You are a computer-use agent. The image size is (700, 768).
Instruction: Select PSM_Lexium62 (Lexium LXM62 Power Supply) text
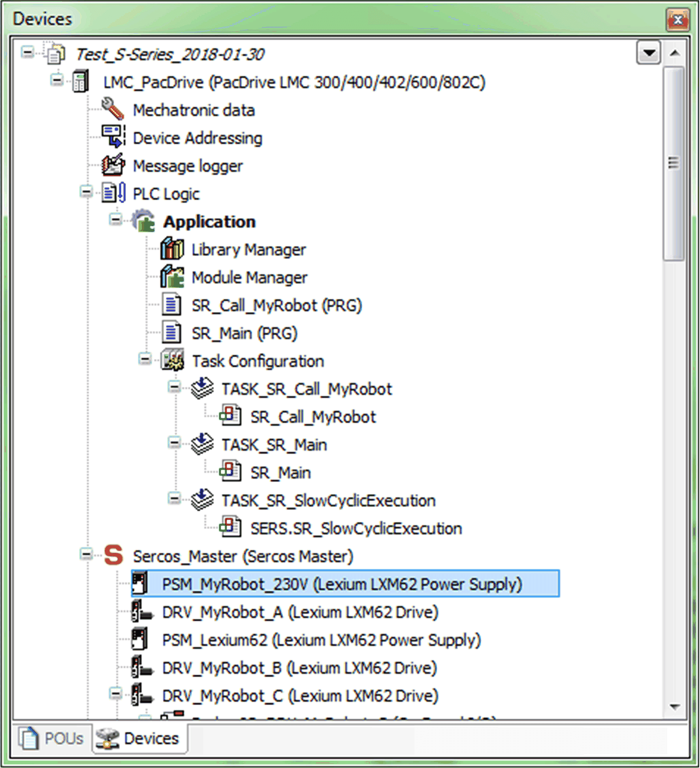pos(322,640)
